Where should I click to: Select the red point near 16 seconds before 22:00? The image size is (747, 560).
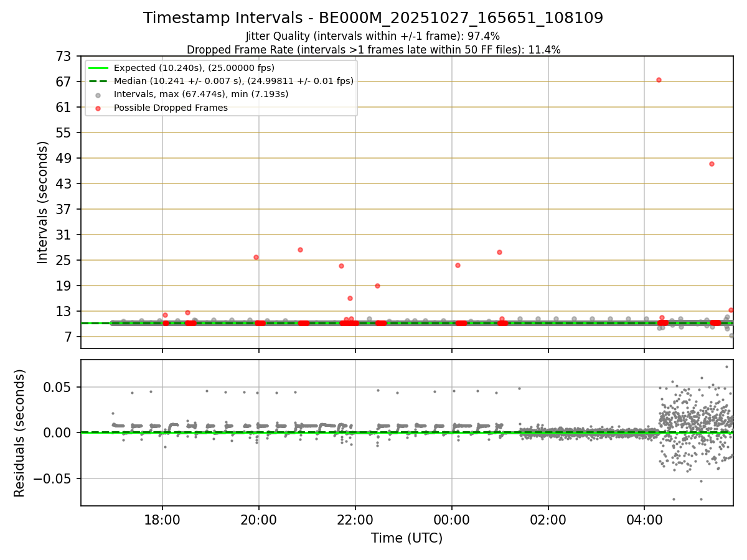point(350,298)
